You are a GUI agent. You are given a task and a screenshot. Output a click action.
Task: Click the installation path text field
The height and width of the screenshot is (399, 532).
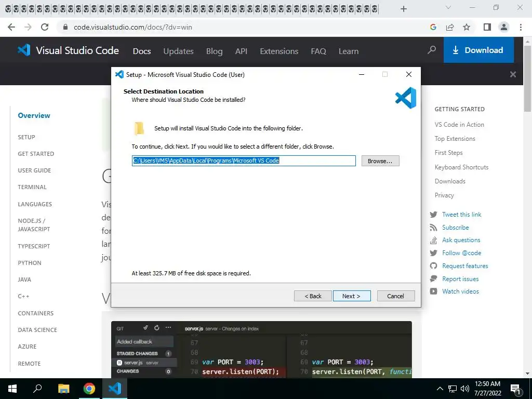pyautogui.click(x=244, y=161)
